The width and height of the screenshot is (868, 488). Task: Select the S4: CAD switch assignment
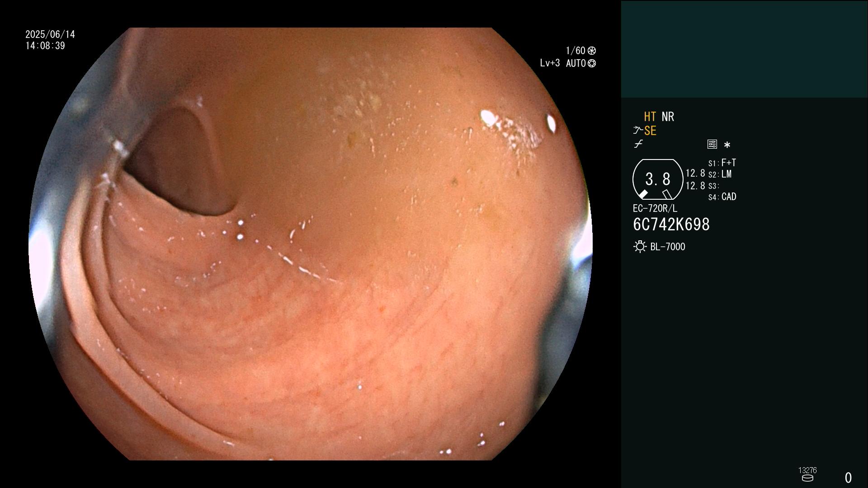[722, 197]
